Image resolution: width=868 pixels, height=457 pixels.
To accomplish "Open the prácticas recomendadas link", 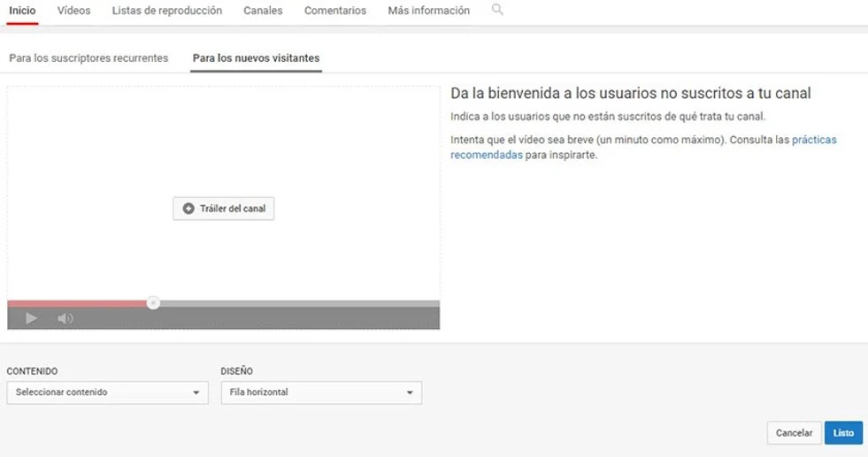I will 813,140.
